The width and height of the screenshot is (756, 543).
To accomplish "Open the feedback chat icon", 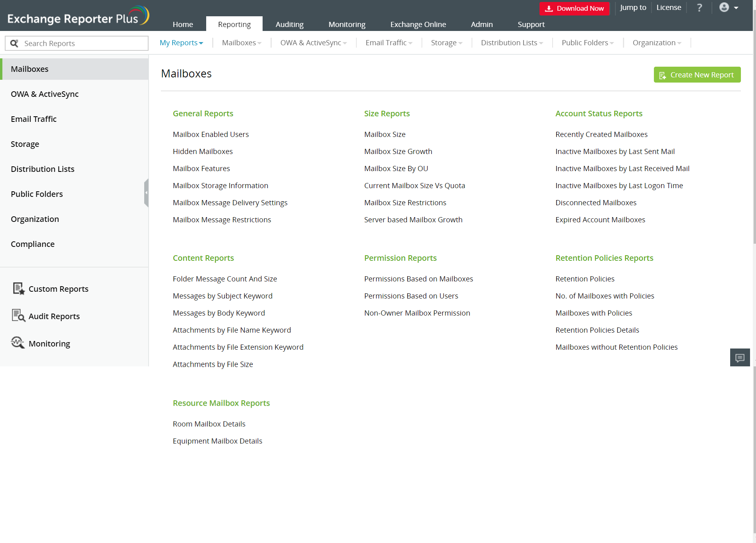I will pyautogui.click(x=740, y=358).
